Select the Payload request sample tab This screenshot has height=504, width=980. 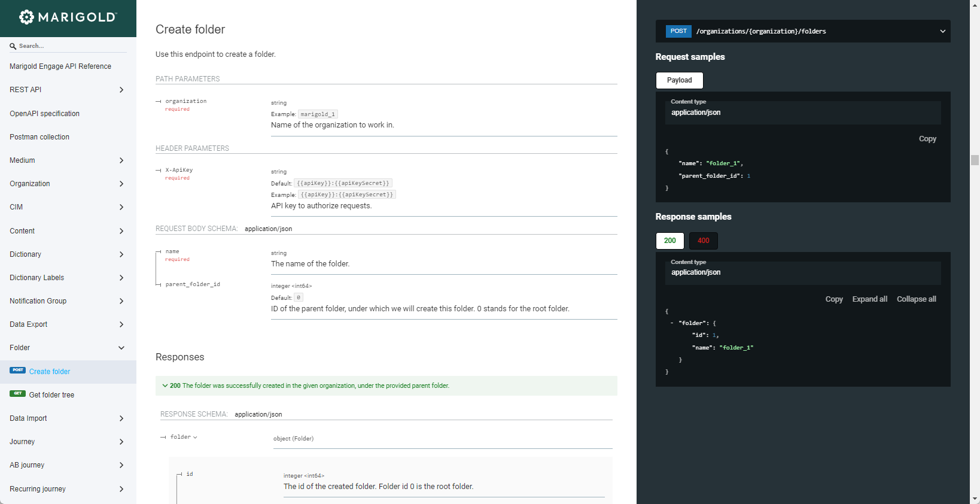point(679,80)
